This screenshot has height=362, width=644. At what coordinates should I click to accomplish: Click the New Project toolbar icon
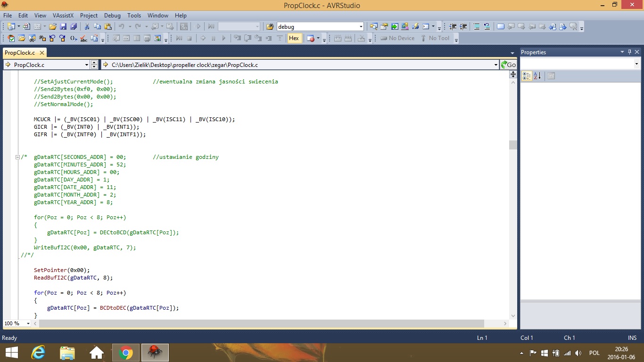click(x=10, y=26)
